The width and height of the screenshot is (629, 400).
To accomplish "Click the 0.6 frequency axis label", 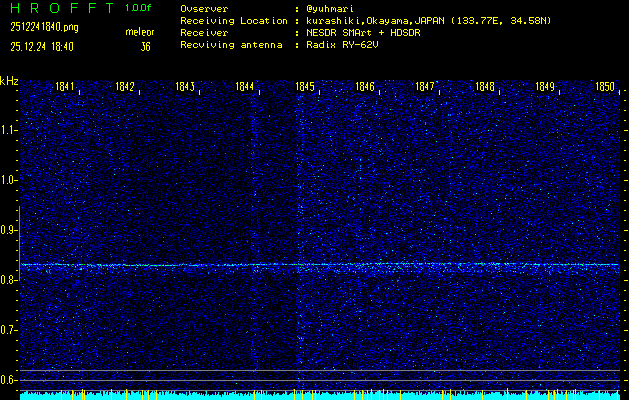I will [x=8, y=380].
